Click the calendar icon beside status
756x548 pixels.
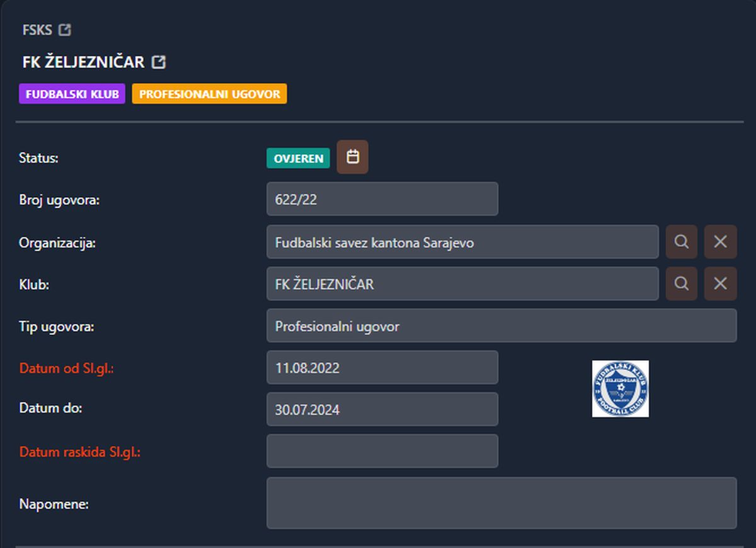click(x=352, y=157)
